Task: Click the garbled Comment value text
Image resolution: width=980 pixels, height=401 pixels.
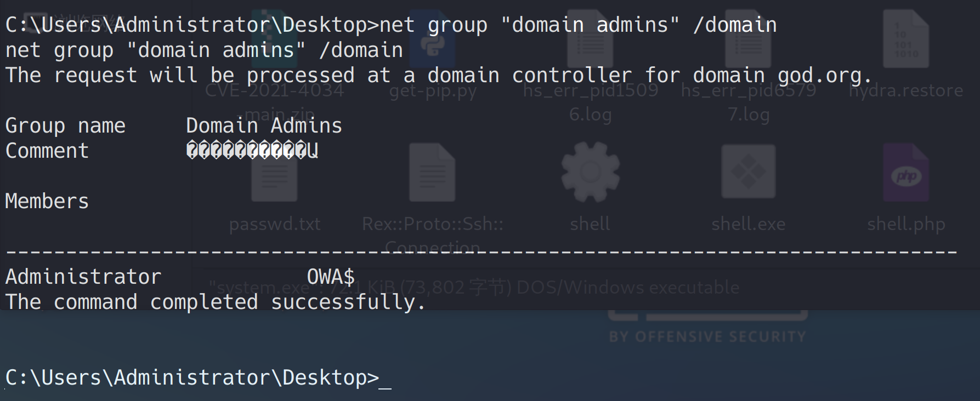Action: point(252,151)
